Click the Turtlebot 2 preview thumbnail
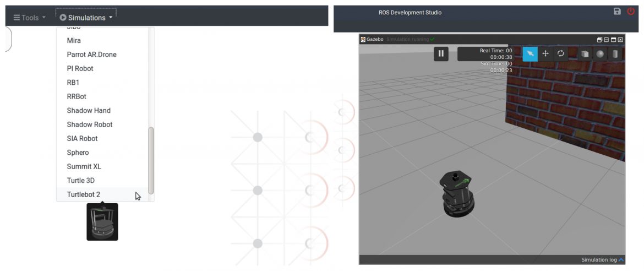The width and height of the screenshot is (644, 271). point(102,221)
